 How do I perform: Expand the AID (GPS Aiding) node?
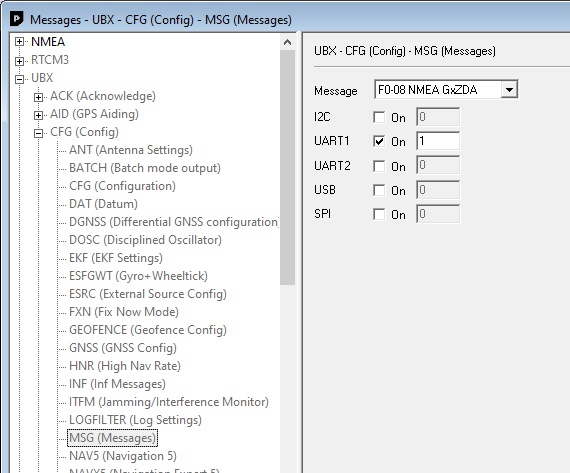[x=38, y=115]
